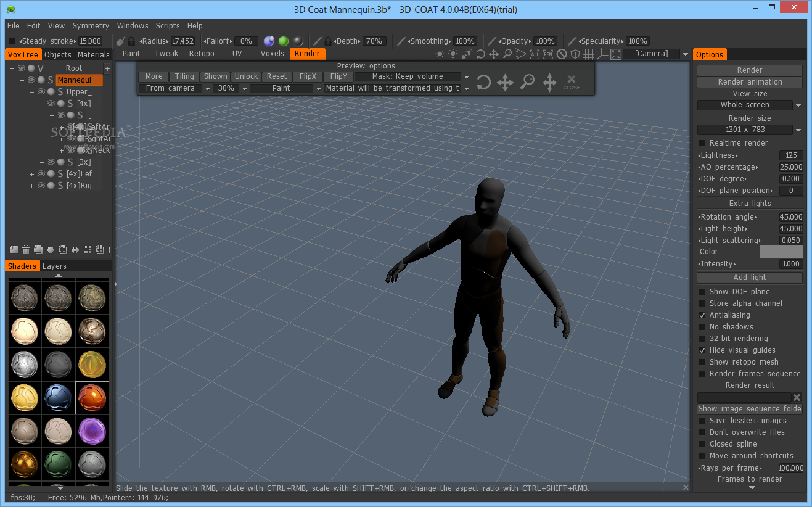The height and width of the screenshot is (507, 812).
Task: Uncheck the Hide visual guides checkbox
Action: pyautogui.click(x=702, y=350)
